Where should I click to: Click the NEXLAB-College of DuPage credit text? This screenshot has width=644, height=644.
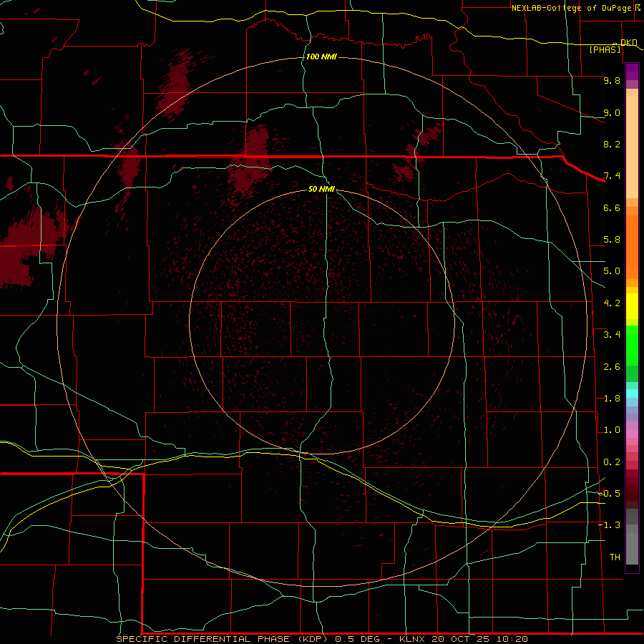pyautogui.click(x=572, y=8)
